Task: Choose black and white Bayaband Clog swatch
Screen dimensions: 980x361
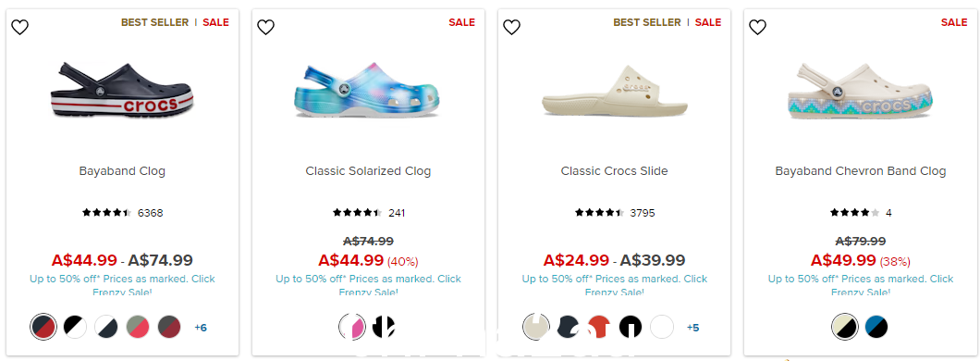Action: tap(75, 327)
